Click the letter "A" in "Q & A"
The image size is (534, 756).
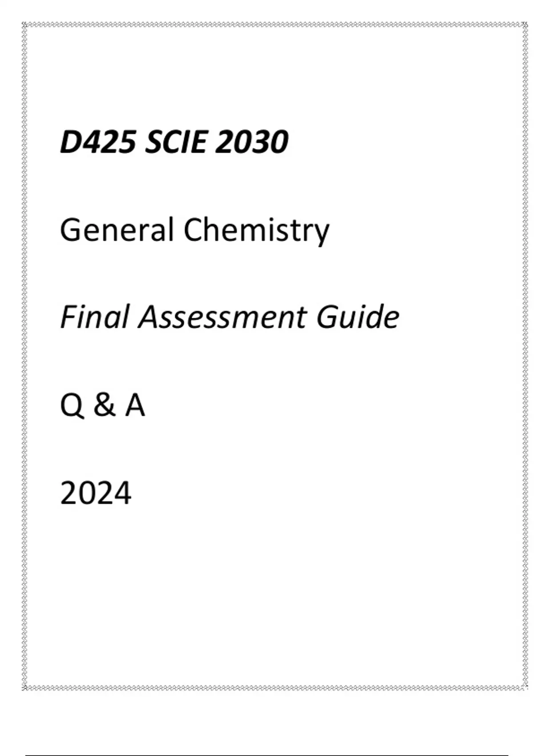(x=135, y=405)
